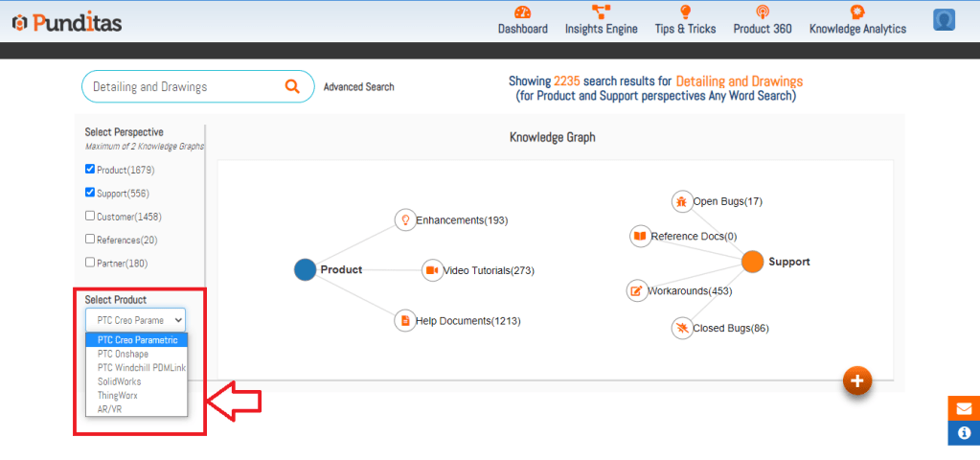Focus the Detailing and Drawings search field
The width and height of the screenshot is (980, 460).
click(182, 86)
